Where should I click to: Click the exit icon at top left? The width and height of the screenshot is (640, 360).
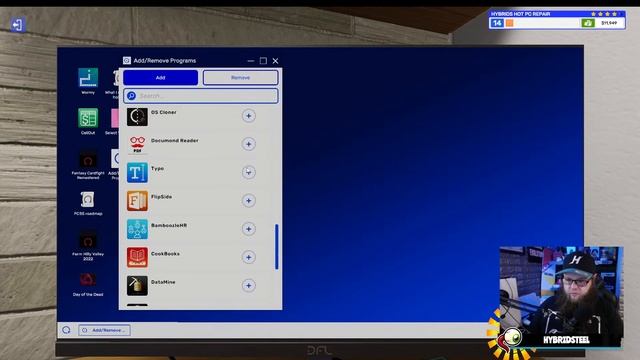pos(17,24)
